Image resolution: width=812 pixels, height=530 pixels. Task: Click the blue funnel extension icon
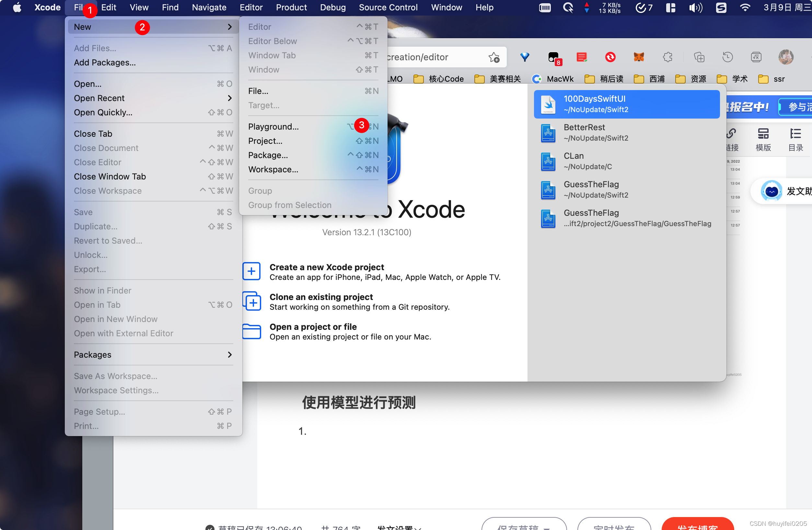click(525, 57)
